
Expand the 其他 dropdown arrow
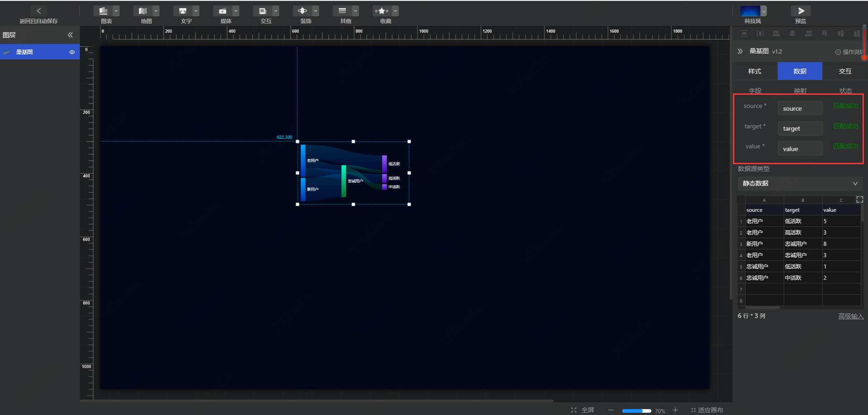(355, 11)
